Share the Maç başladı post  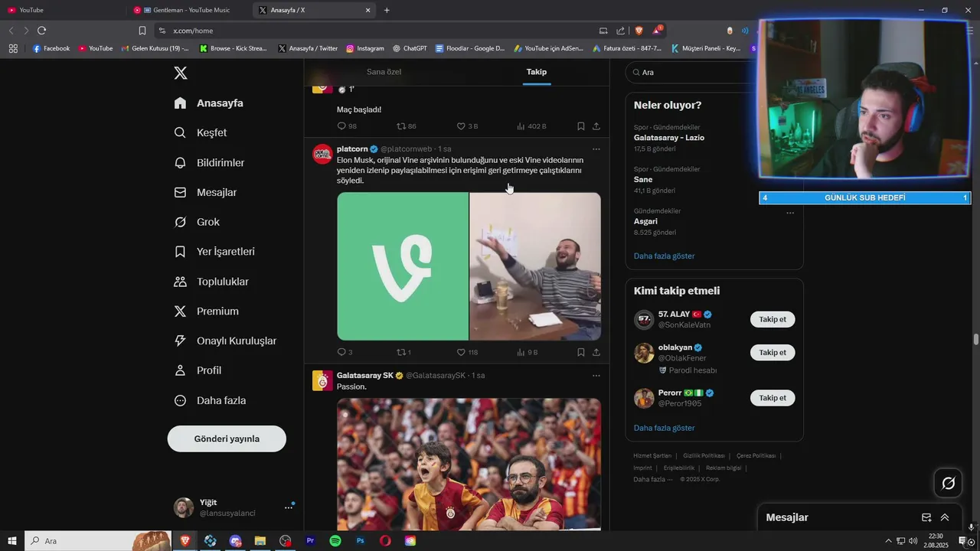[x=596, y=126]
